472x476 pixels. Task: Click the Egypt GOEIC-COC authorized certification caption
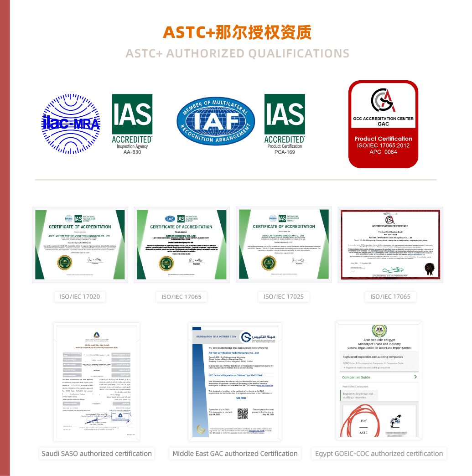click(x=379, y=454)
